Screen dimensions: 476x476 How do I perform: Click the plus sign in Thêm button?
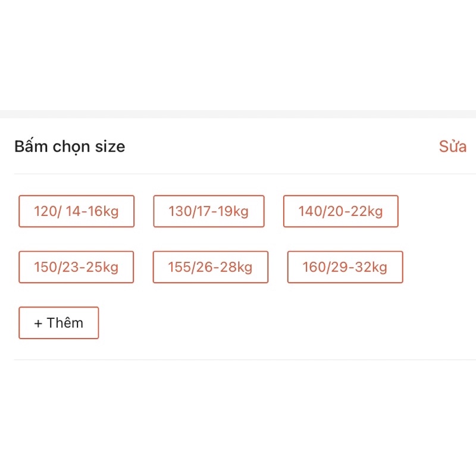tap(39, 323)
